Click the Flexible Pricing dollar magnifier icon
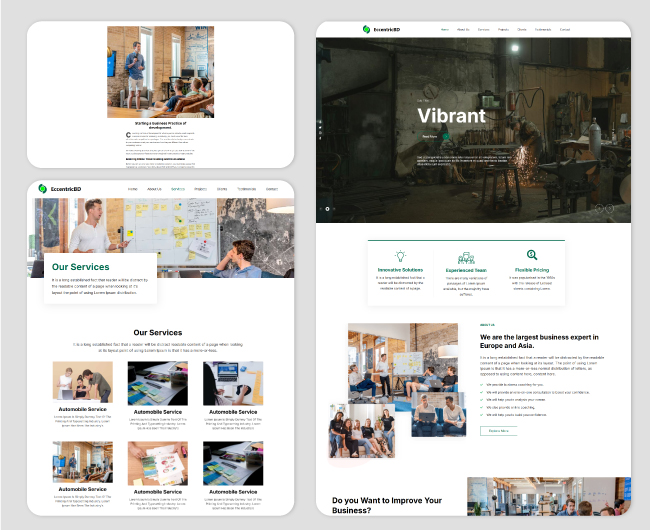 [532, 256]
